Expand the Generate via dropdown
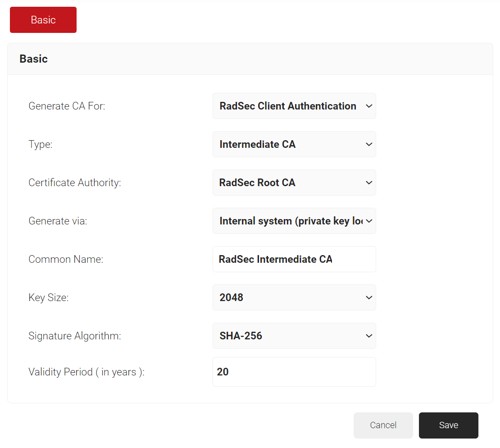 tap(294, 221)
